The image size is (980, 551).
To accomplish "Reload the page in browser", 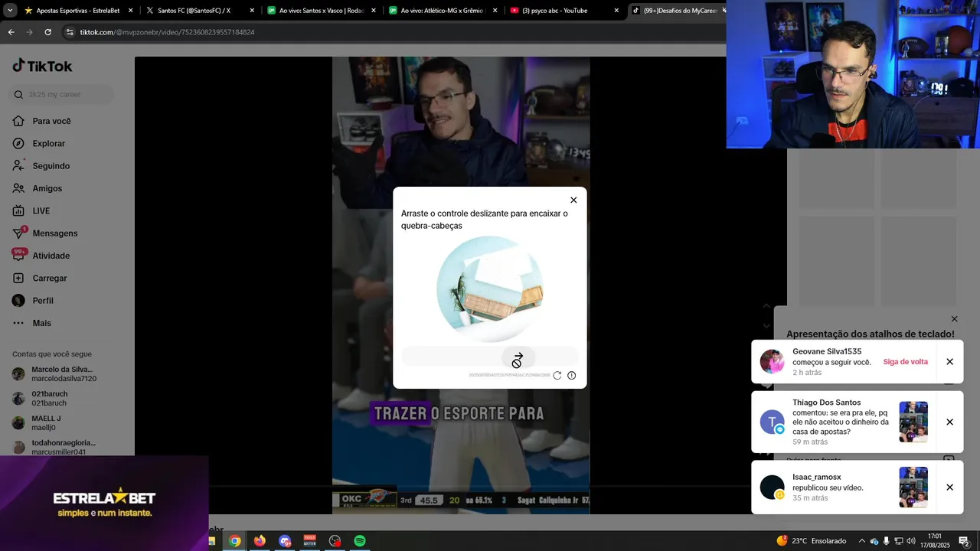I will click(x=47, y=32).
